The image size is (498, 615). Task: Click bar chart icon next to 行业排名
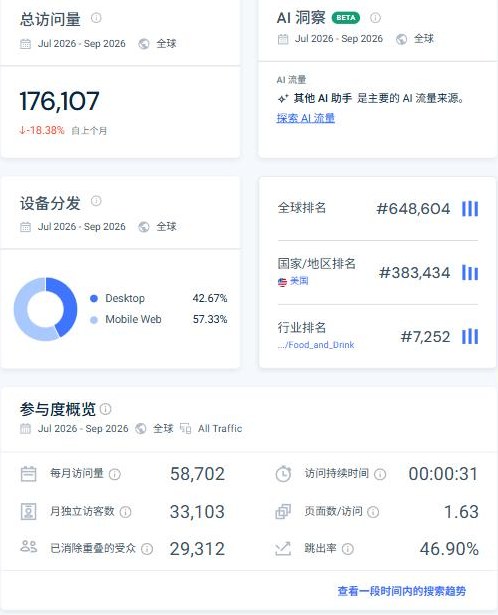pos(470,337)
